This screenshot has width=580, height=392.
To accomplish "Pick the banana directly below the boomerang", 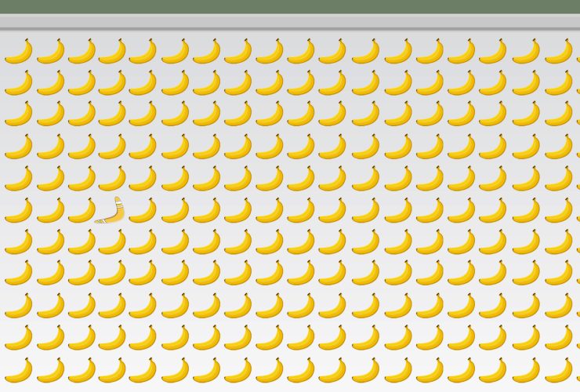I will tap(112, 241).
